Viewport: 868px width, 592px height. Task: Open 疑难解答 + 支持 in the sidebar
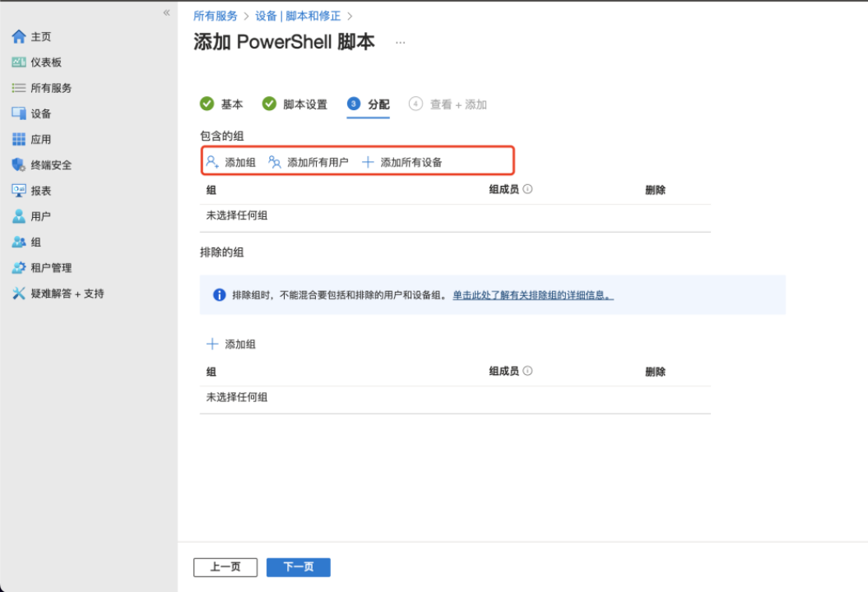point(67,294)
